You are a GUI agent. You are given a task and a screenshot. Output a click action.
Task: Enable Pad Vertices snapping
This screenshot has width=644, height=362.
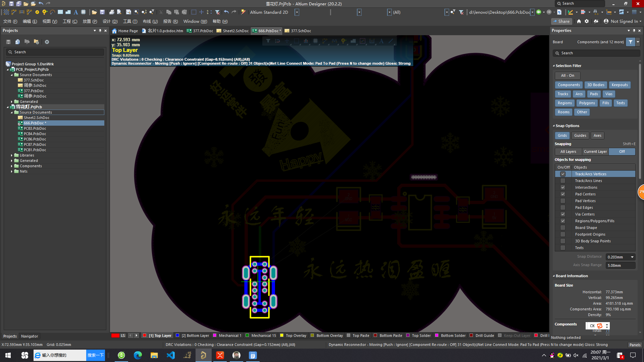pos(563,201)
